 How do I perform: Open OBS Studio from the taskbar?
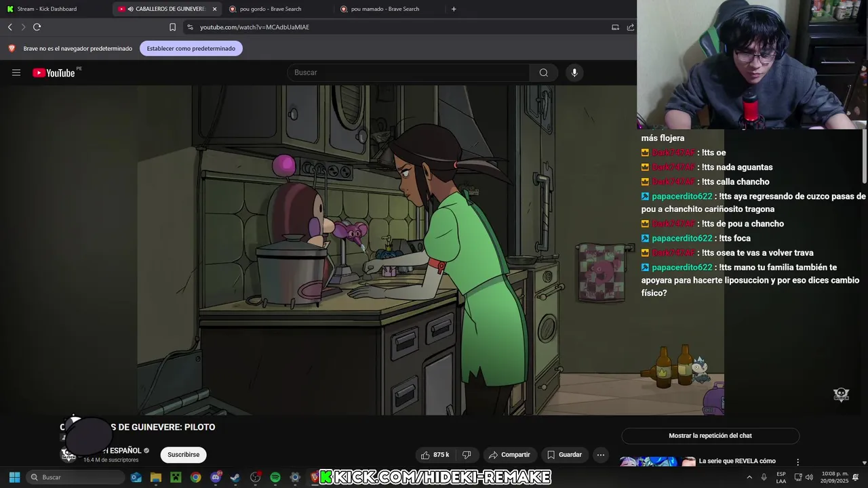point(255,477)
